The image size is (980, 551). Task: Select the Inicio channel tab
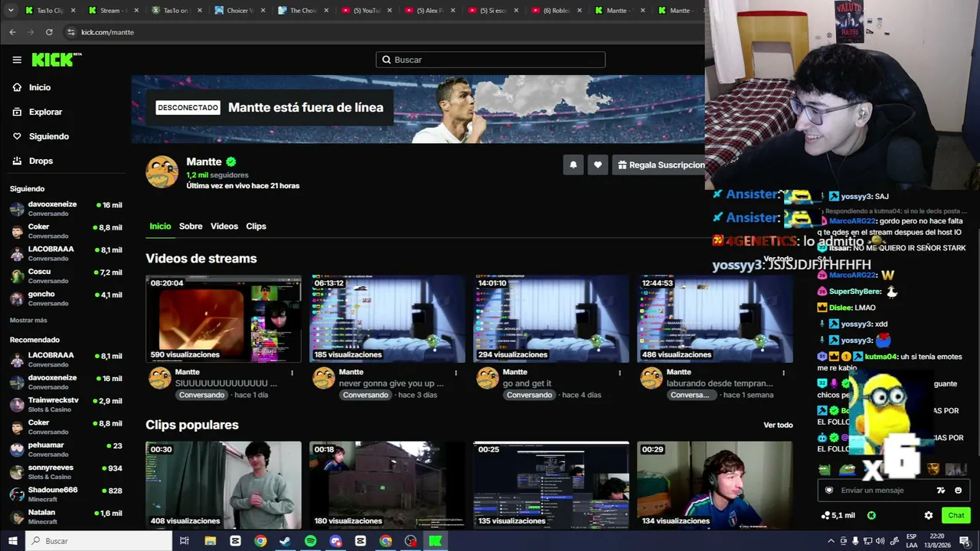pyautogui.click(x=160, y=227)
